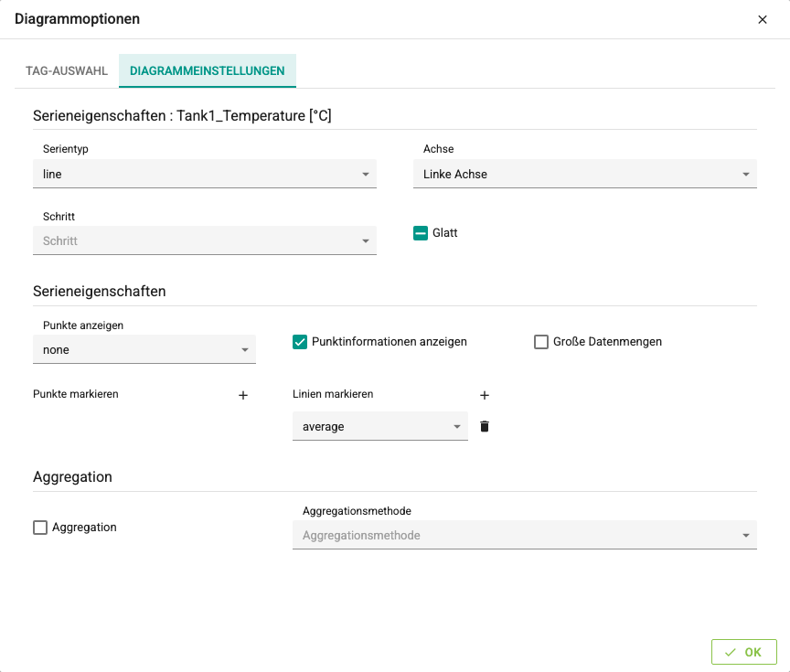This screenshot has width=790, height=672.
Task: Open the Aggregationsmethode dropdown
Action: point(525,535)
